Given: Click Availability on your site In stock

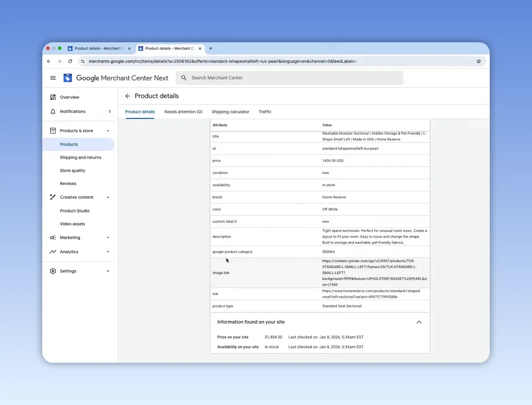Looking at the screenshot, I should (272, 347).
